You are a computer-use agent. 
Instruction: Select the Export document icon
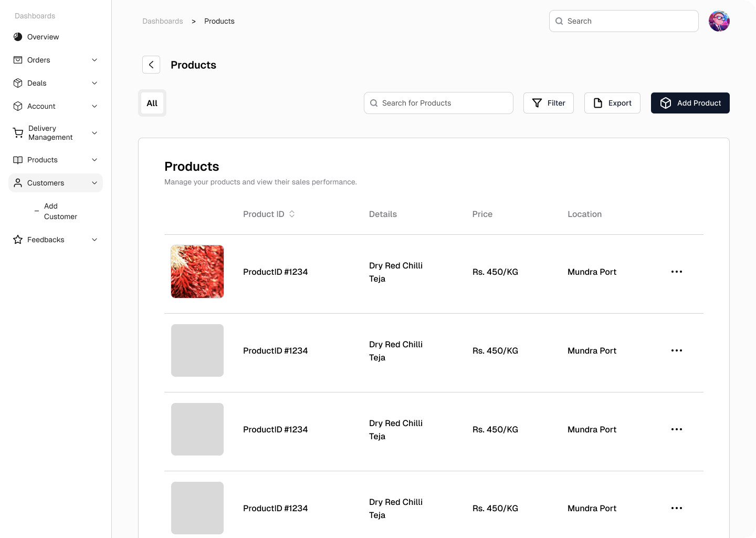pos(597,103)
